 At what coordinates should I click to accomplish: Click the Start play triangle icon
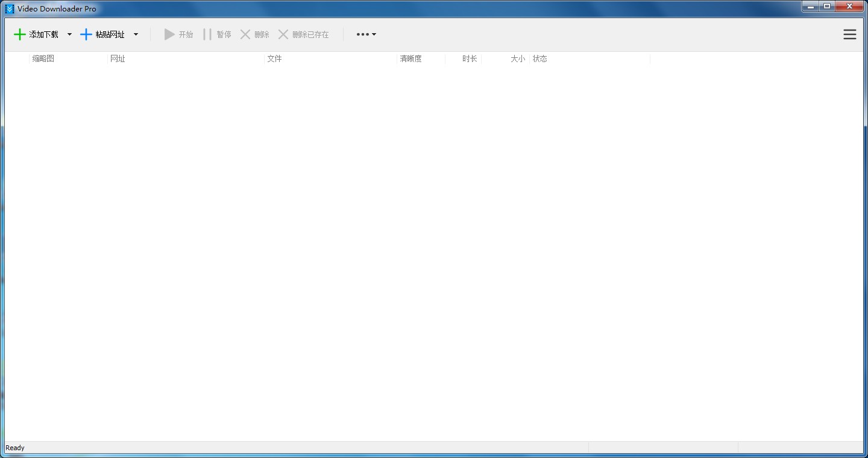(169, 34)
